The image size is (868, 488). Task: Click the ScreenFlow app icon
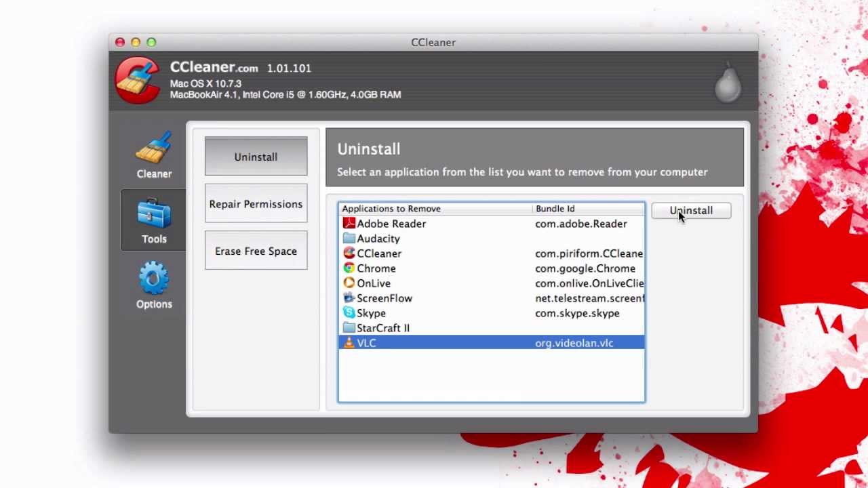pyautogui.click(x=349, y=298)
